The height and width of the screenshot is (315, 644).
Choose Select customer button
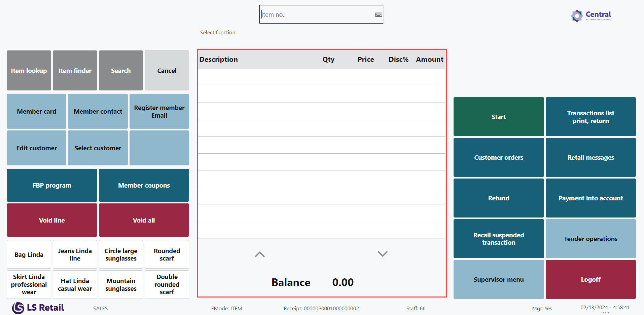[98, 148]
